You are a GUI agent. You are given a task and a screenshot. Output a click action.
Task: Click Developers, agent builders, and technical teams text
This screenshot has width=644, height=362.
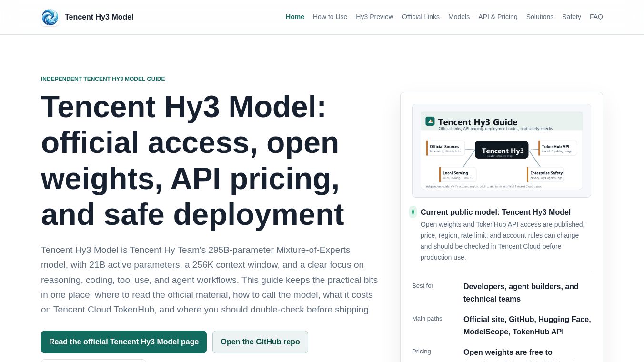coord(521,292)
